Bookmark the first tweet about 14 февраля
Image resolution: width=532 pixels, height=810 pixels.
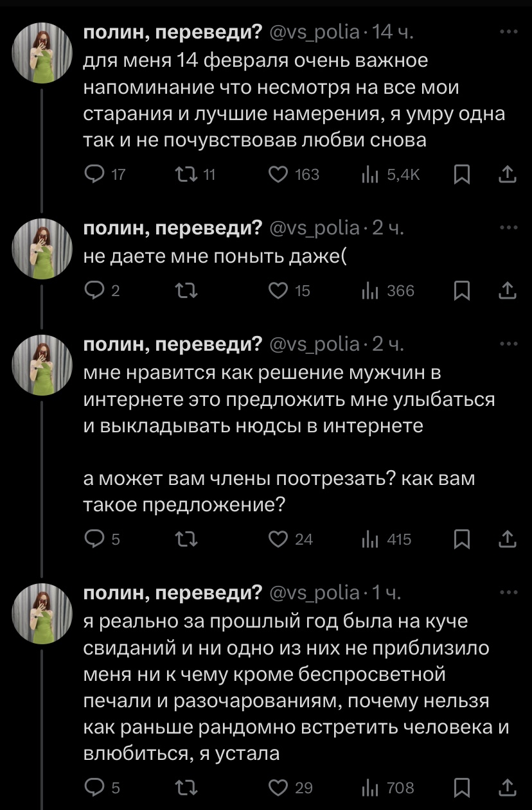[461, 174]
